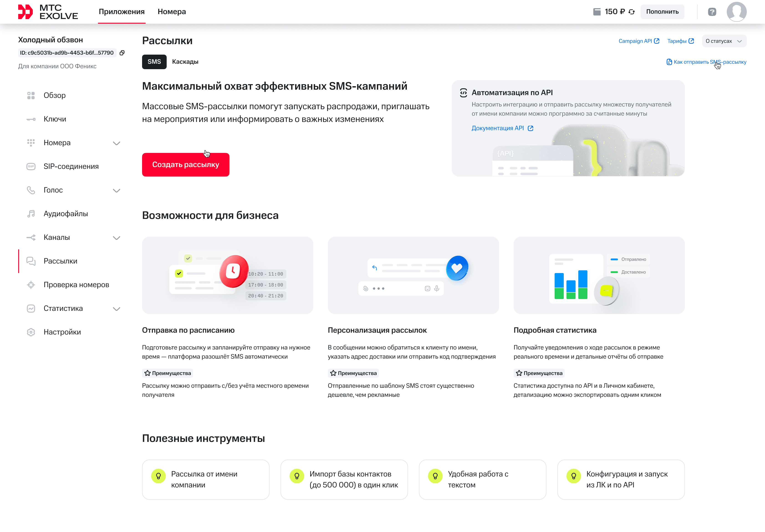Click the Пополнить button
The width and height of the screenshot is (765, 532).
pos(662,12)
